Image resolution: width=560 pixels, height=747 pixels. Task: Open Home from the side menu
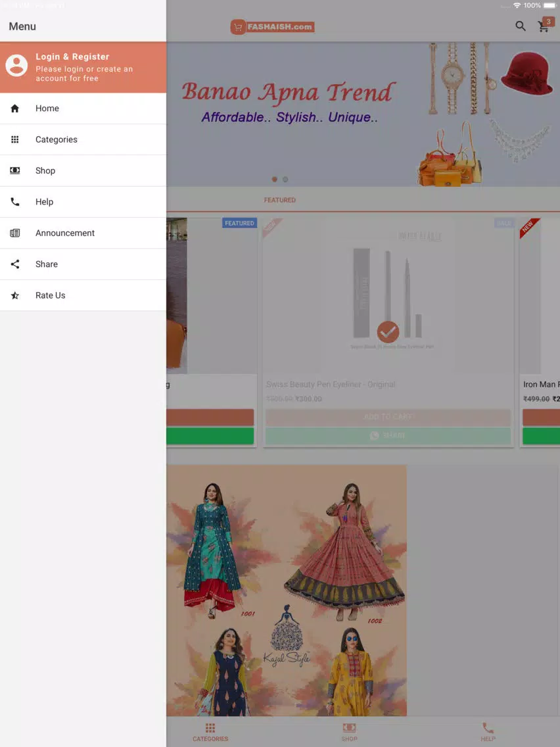pos(83,108)
